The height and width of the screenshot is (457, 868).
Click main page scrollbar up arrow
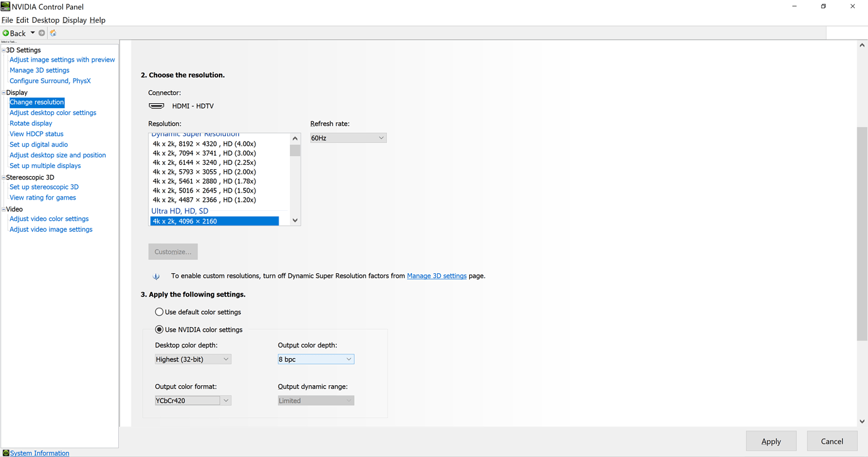862,45
